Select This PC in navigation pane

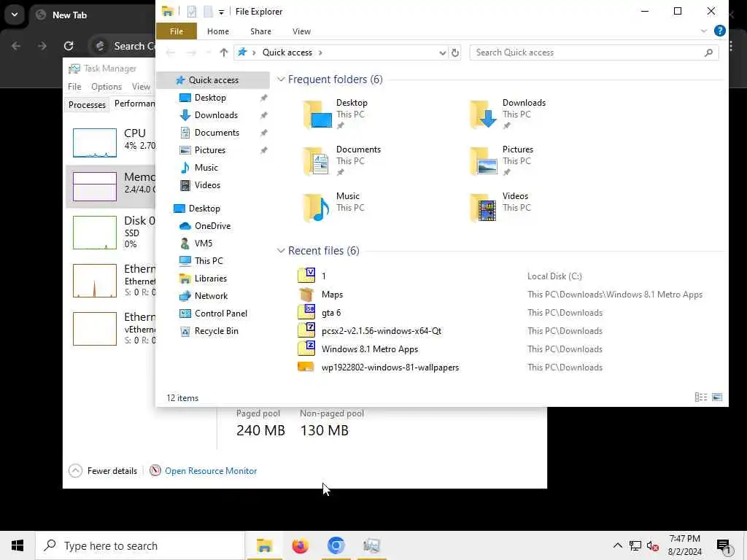click(208, 261)
